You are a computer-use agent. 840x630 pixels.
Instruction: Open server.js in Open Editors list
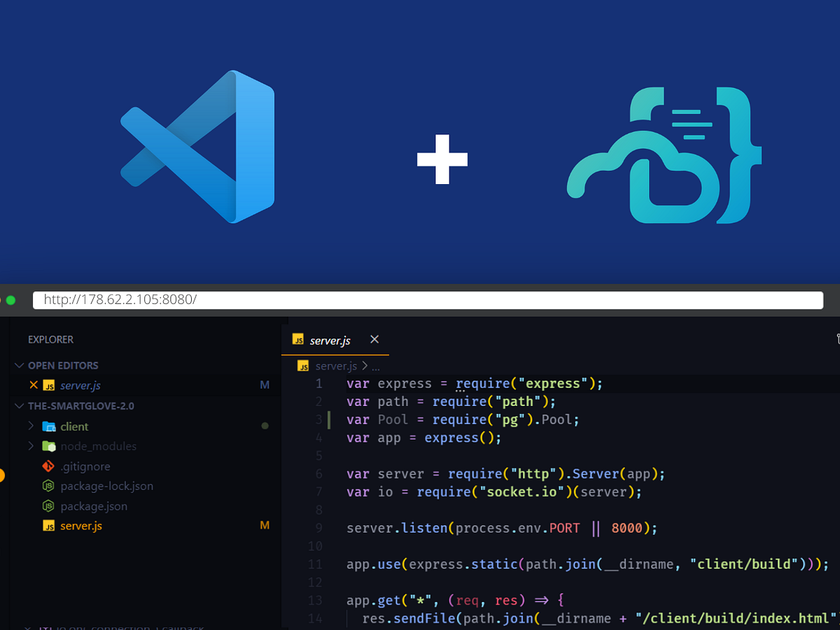[80, 386]
